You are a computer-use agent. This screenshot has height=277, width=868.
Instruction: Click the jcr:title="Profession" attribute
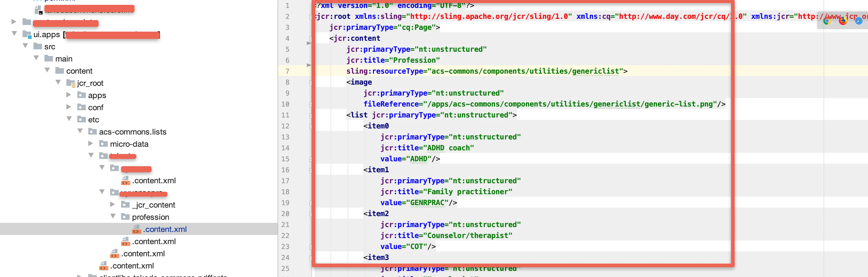[393, 60]
